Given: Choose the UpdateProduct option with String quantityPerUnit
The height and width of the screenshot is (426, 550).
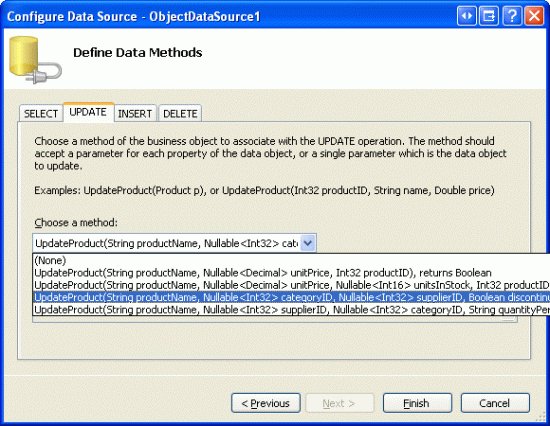Looking at the screenshot, I should click(x=291, y=309).
